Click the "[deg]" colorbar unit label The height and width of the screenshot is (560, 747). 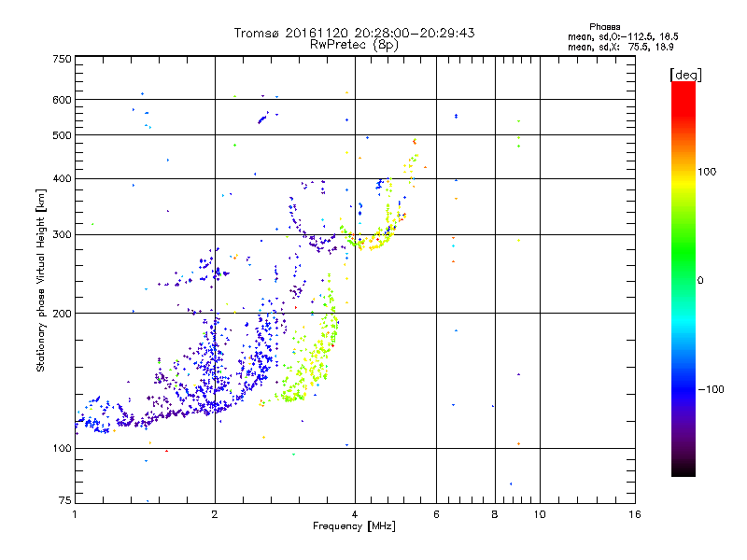point(685,75)
